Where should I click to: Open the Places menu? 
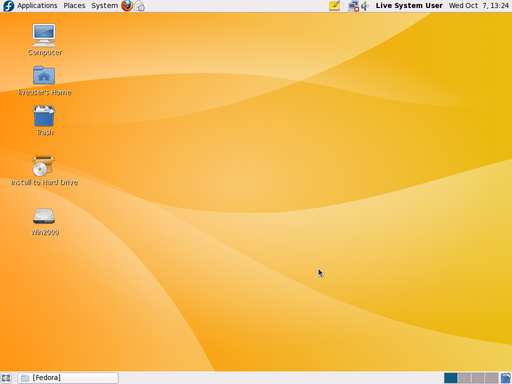[x=74, y=6]
